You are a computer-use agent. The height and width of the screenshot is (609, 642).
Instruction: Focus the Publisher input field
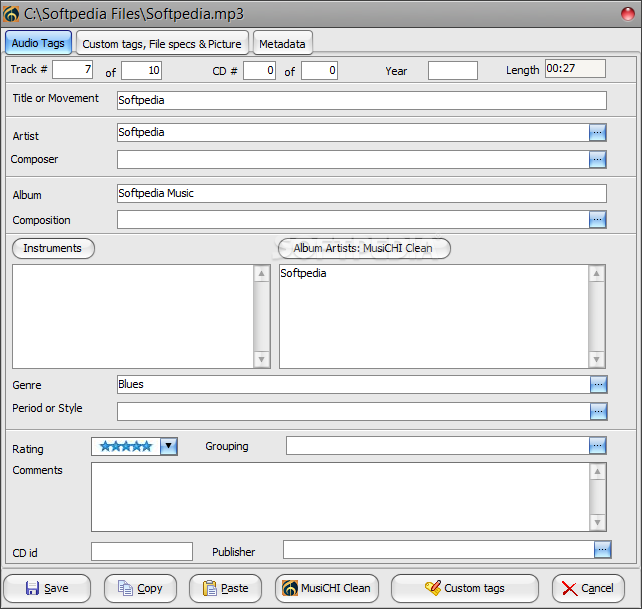point(439,549)
